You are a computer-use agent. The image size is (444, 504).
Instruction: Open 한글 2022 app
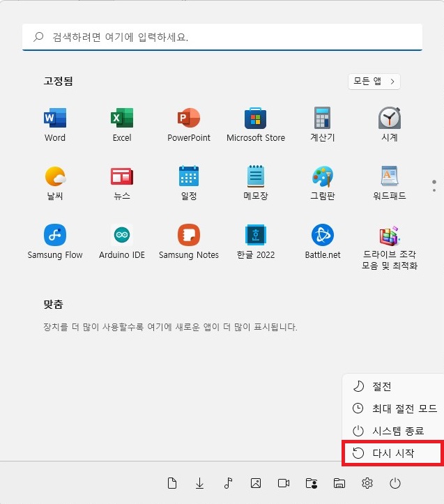pos(256,241)
